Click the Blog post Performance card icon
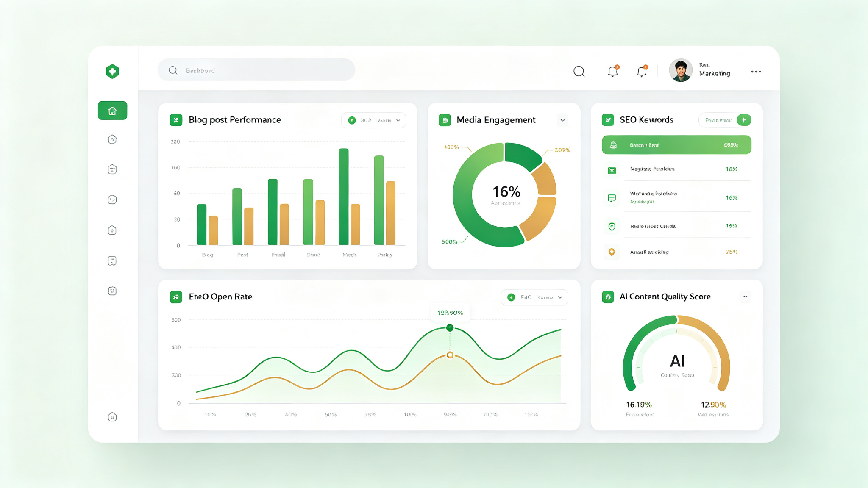The height and width of the screenshot is (488, 868). click(x=176, y=120)
